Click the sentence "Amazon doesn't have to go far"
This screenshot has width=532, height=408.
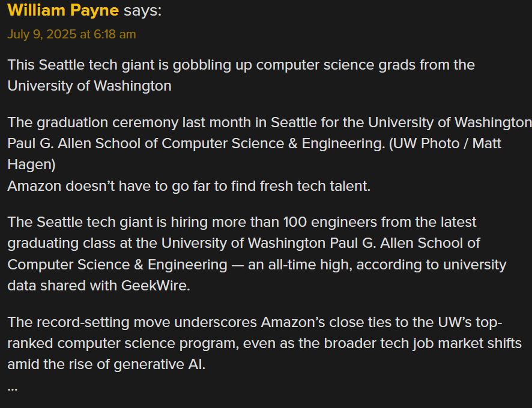pos(189,186)
